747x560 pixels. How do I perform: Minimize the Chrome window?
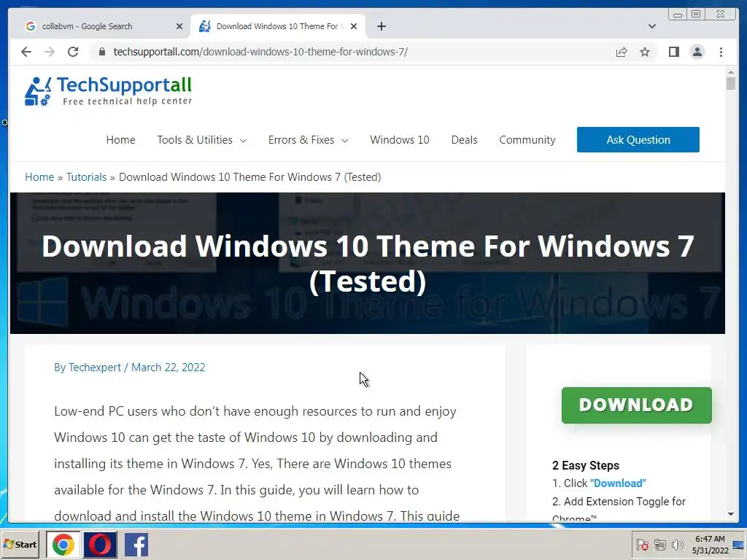tap(678, 15)
